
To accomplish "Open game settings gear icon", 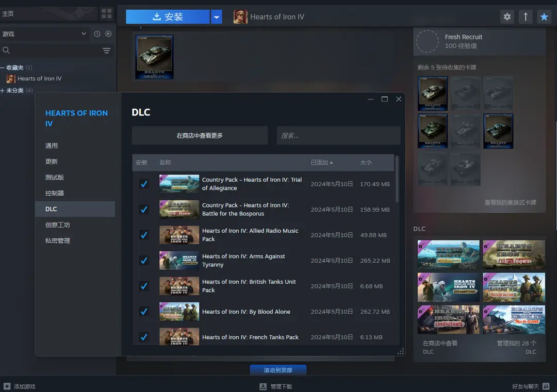I will [x=507, y=16].
